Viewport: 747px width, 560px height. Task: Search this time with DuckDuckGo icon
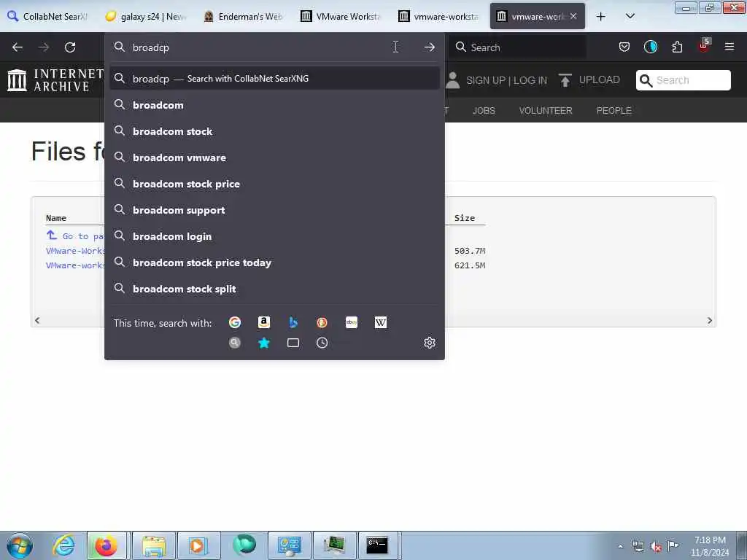[x=322, y=322]
